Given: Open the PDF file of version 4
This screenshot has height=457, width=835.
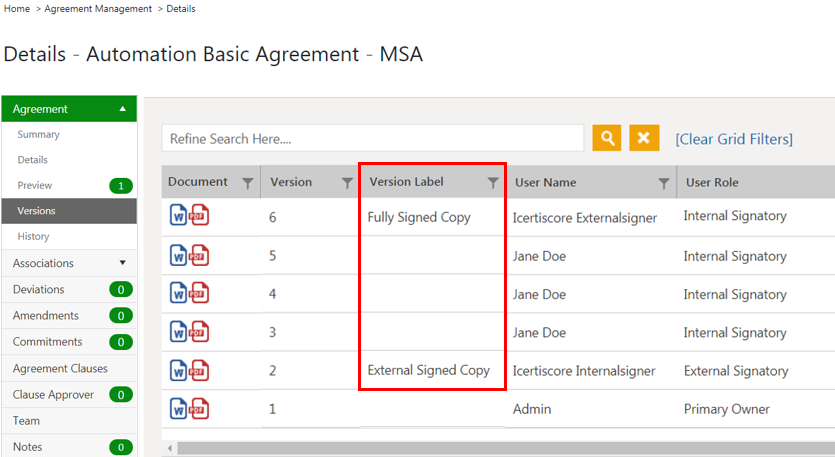Looking at the screenshot, I should click(199, 294).
